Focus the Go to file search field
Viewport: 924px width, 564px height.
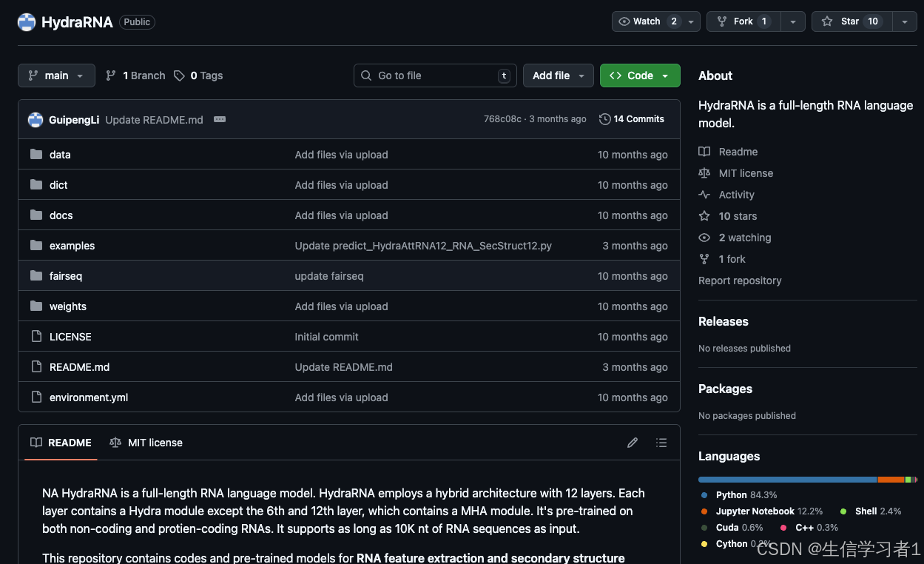pyautogui.click(x=435, y=75)
